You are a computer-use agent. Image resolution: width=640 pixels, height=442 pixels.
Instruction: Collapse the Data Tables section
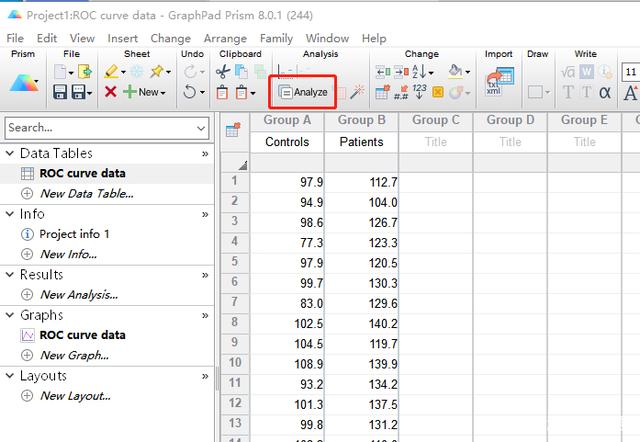tap(10, 153)
